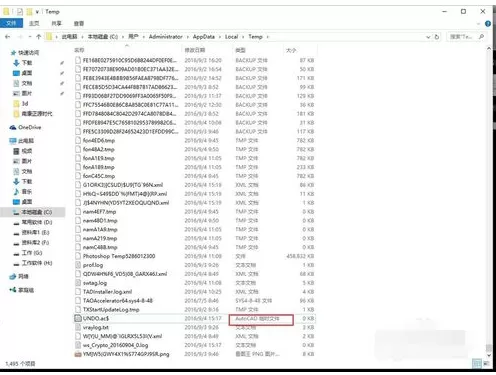
Task: Open the address bar history dropdown
Action: 428,37
